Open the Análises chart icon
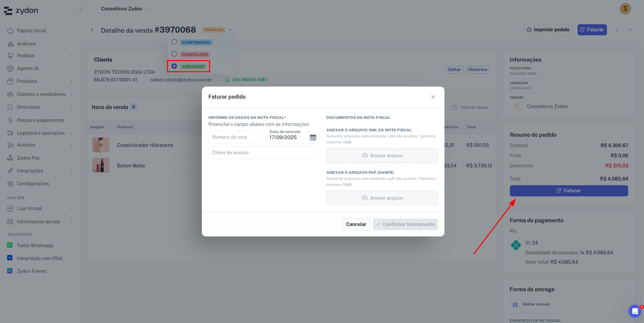The width and height of the screenshot is (644, 323). pyautogui.click(x=10, y=44)
